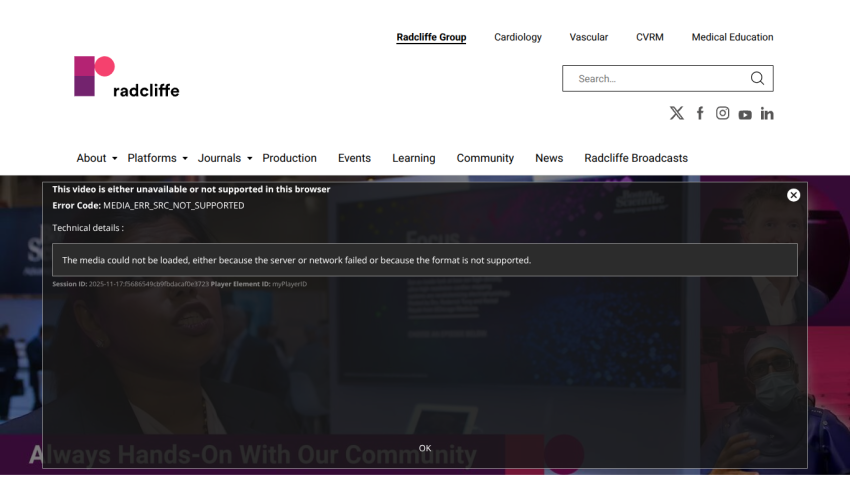Select the Radcliffe Group link

pos(431,37)
